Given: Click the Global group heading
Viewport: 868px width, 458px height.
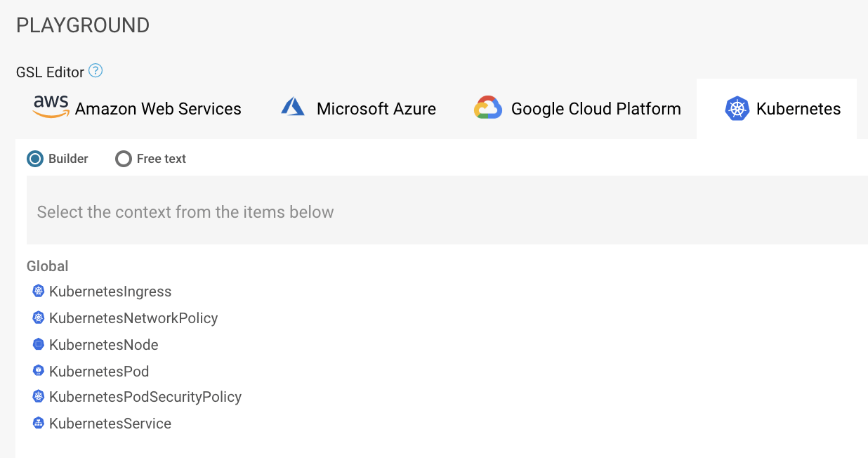Looking at the screenshot, I should point(48,266).
